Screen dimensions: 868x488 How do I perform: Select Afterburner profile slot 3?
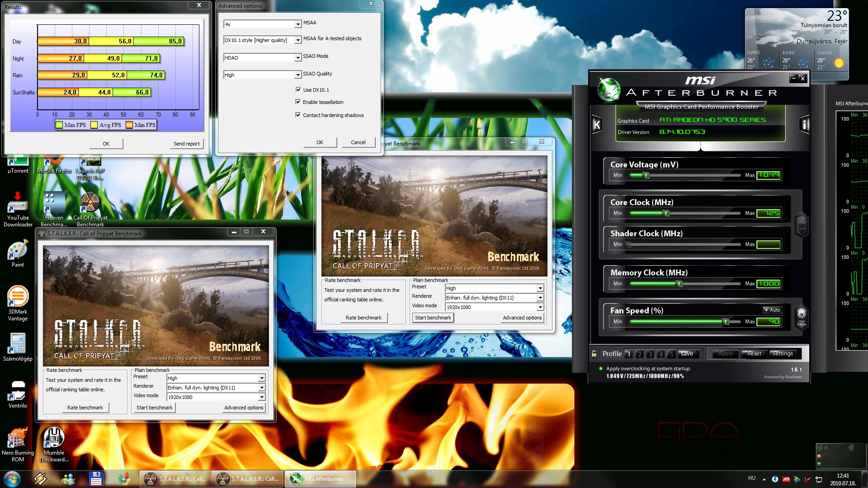[x=650, y=354]
